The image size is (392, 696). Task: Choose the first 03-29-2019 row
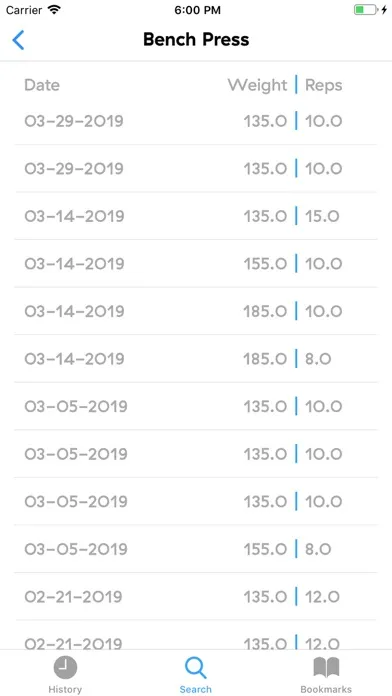(196, 121)
